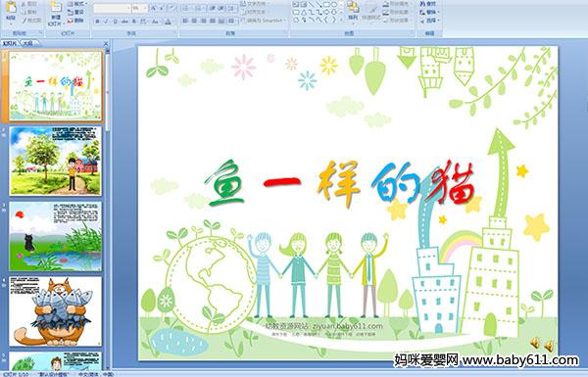Switch to the Slides (幻灯片) pane tab
The image size is (588, 377).
10,43
